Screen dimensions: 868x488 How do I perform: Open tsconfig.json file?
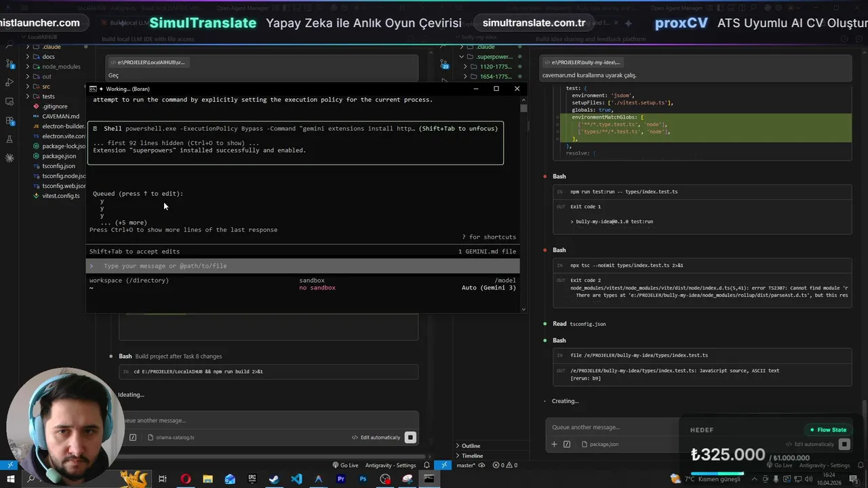pos(58,166)
